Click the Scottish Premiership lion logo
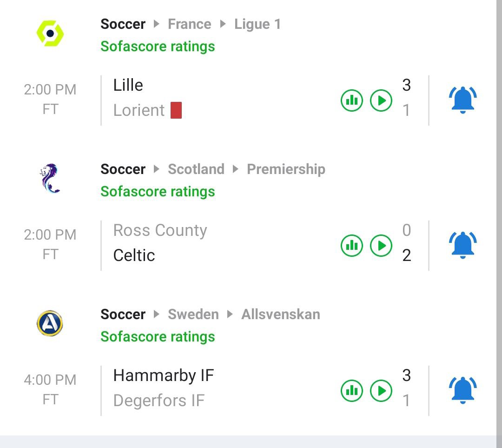502x448 pixels. click(50, 178)
